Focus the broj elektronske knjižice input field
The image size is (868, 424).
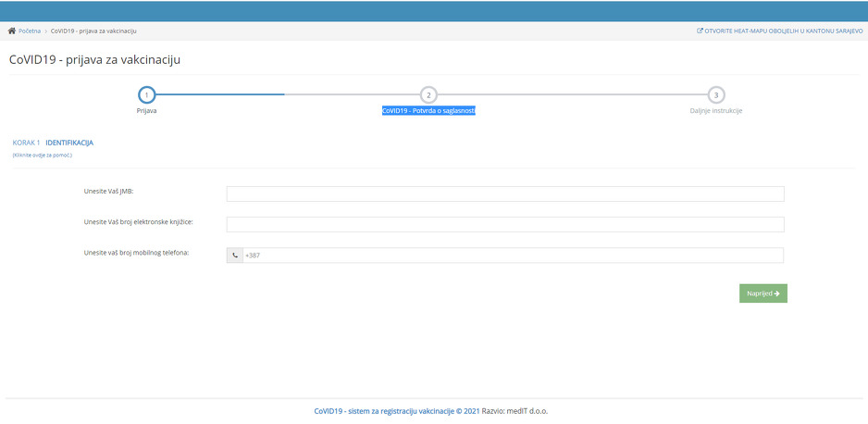[x=505, y=224]
